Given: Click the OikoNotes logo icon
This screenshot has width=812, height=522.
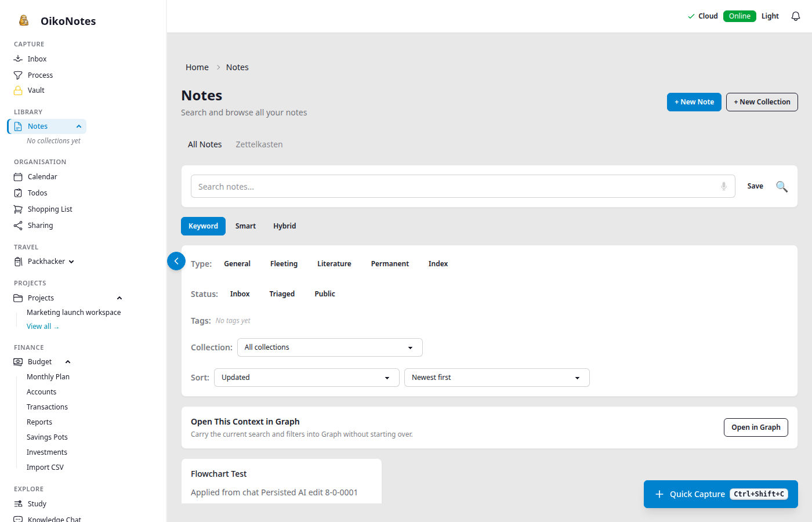Looking at the screenshot, I should [24, 21].
